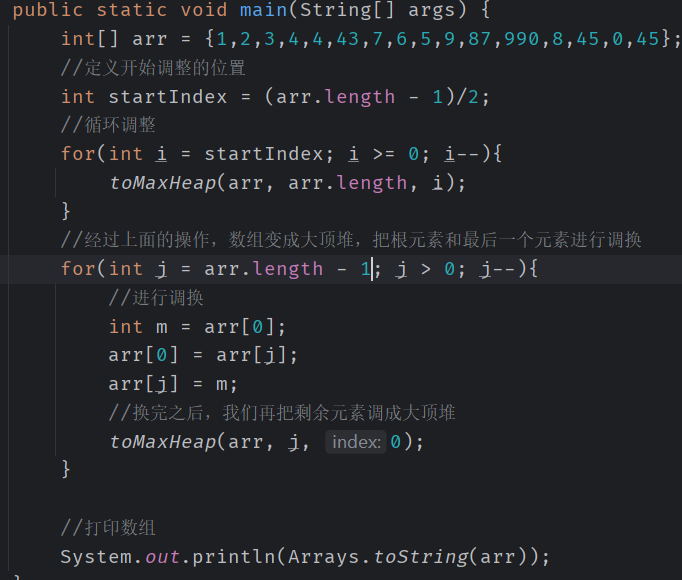The height and width of the screenshot is (580, 682).
Task: Click the 'toString' method call
Action: [420, 557]
